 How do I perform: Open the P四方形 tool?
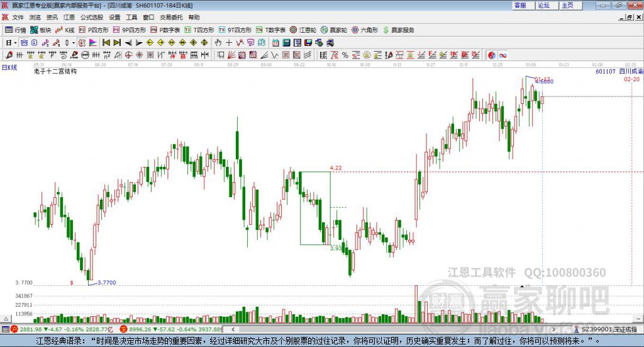(x=94, y=30)
